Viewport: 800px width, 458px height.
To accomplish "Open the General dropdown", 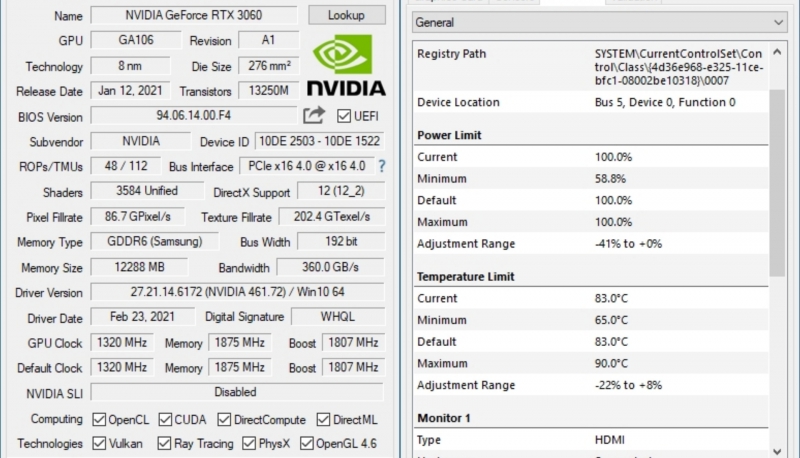I will point(598,22).
